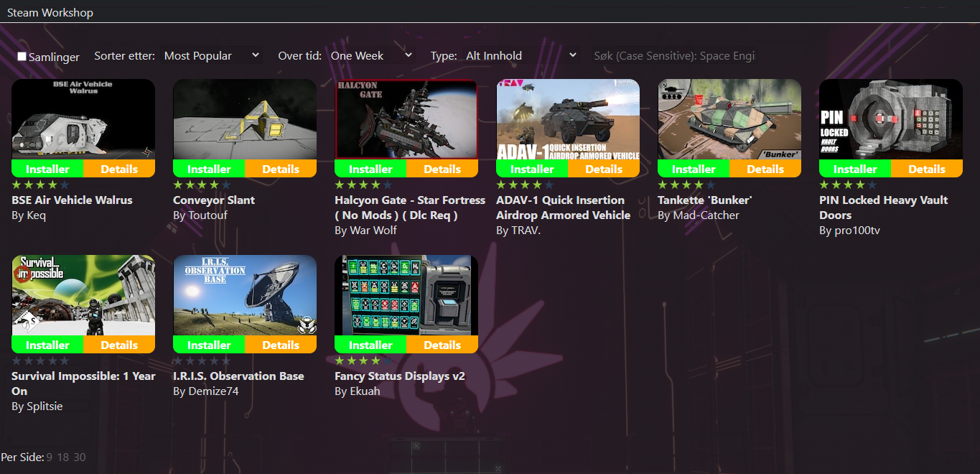The width and height of the screenshot is (980, 474).
Task: Click the empty star rating of Survival Impossible
Action: [x=41, y=361]
